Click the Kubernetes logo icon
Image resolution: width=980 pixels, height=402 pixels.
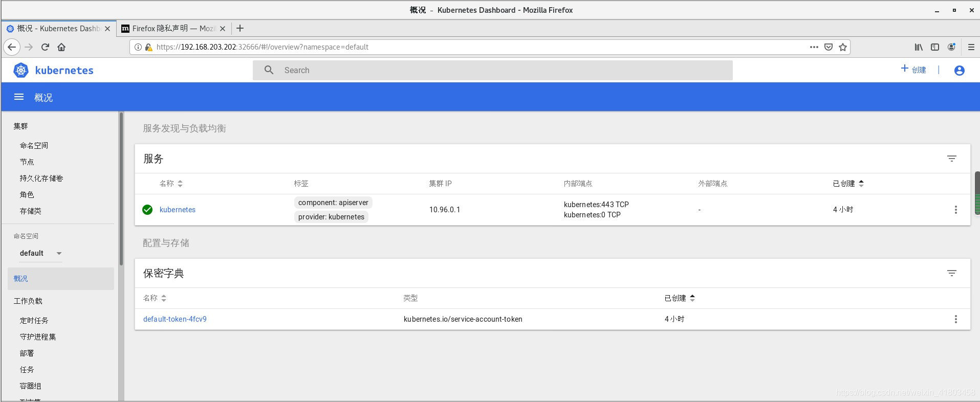click(21, 70)
